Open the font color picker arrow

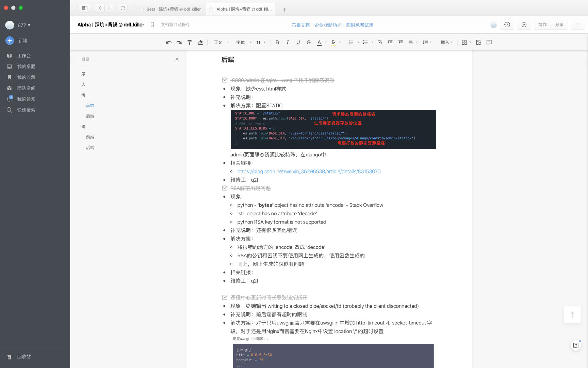(x=326, y=42)
